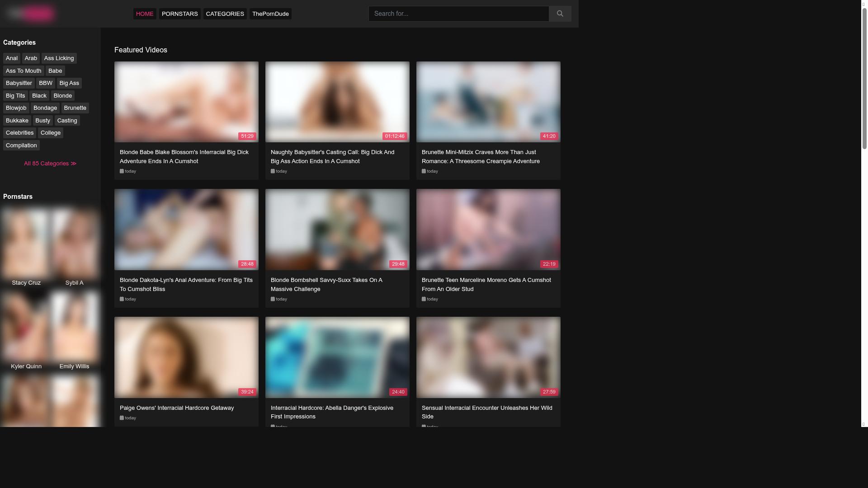The width and height of the screenshot is (868, 488).
Task: Open the video thumbnail with 24:40 duration
Action: [x=337, y=357]
